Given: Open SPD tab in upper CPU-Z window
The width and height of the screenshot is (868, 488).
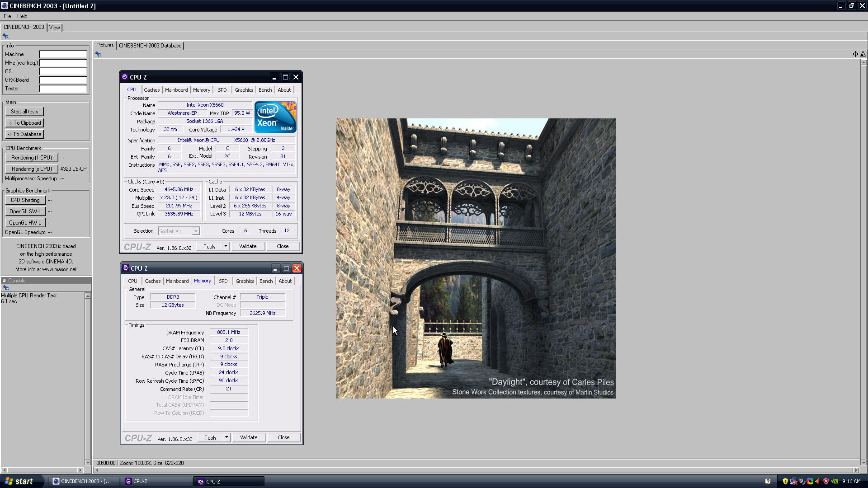Looking at the screenshot, I should pos(222,90).
